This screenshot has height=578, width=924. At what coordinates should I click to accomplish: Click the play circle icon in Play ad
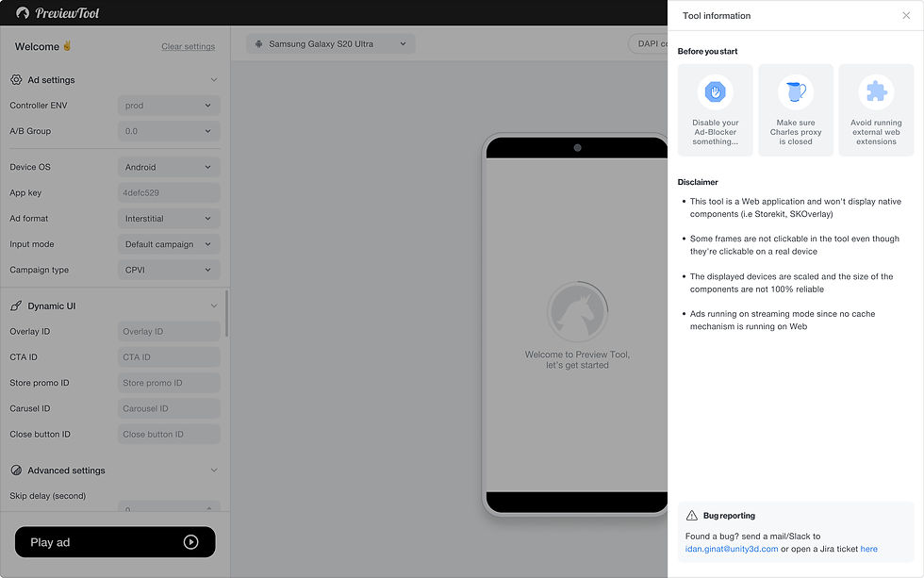pos(190,542)
